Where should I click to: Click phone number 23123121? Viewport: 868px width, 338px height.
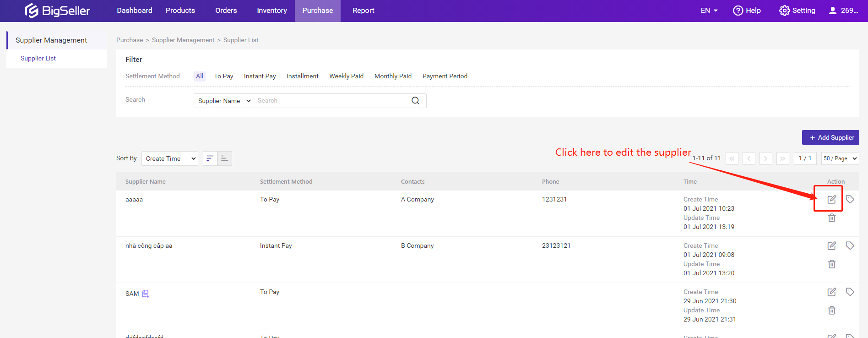(x=556, y=245)
